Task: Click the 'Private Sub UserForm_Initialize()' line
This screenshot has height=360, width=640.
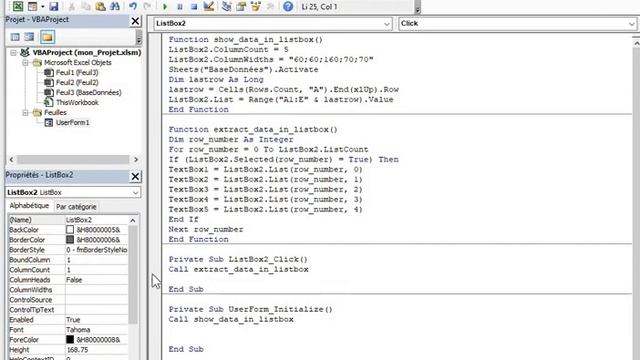Action: 251,309
